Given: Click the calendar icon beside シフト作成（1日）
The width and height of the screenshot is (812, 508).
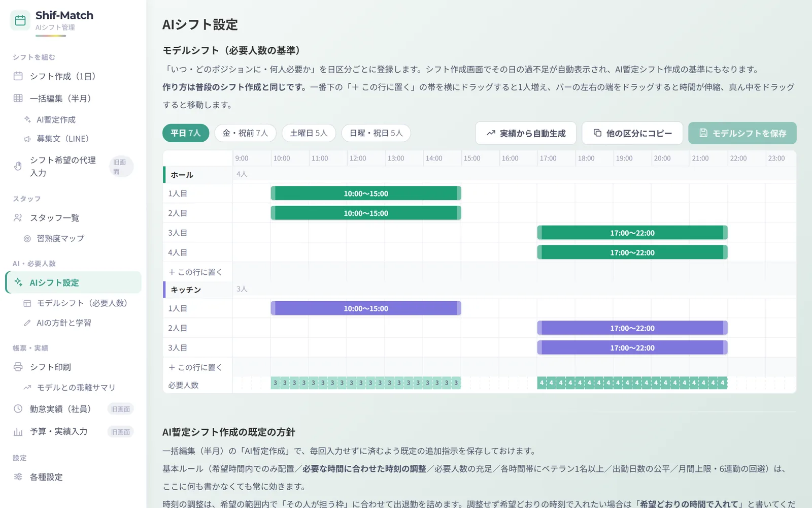Looking at the screenshot, I should click(18, 76).
